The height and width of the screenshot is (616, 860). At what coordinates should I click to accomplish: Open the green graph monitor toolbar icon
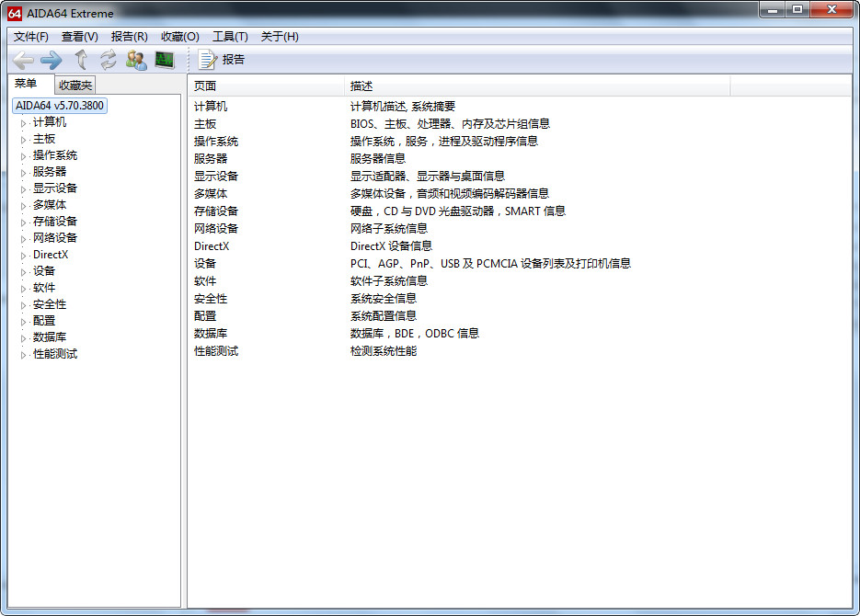click(x=165, y=60)
